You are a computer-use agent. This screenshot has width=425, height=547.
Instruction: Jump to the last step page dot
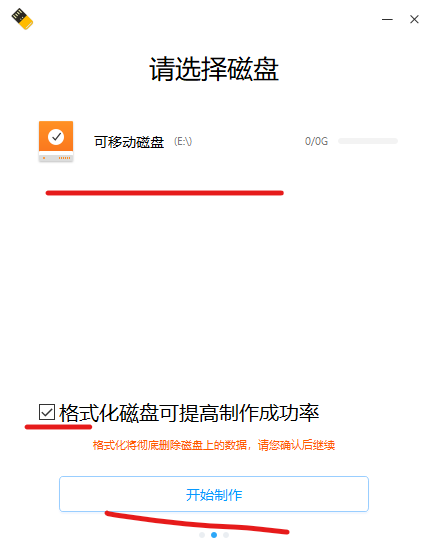(226, 535)
